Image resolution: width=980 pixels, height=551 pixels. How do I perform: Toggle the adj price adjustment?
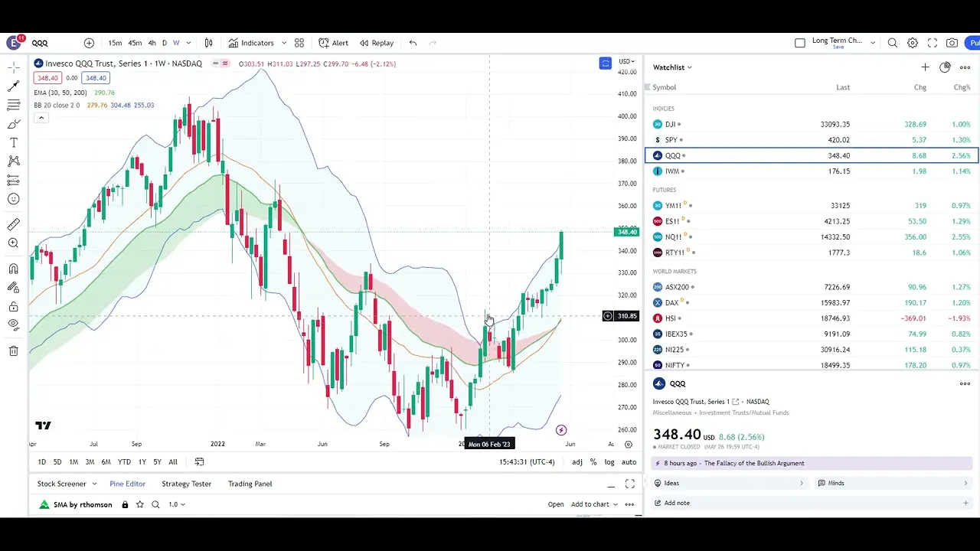[x=577, y=461]
